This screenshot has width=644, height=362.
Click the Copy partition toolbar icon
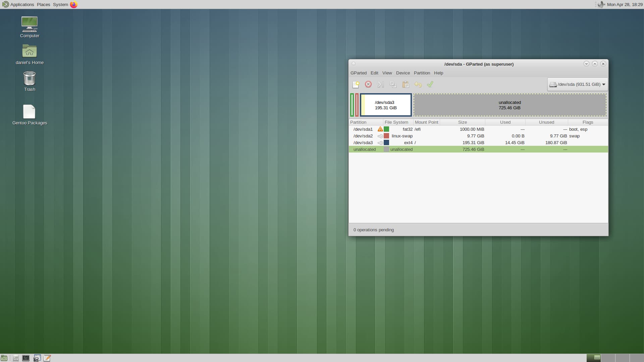click(393, 84)
